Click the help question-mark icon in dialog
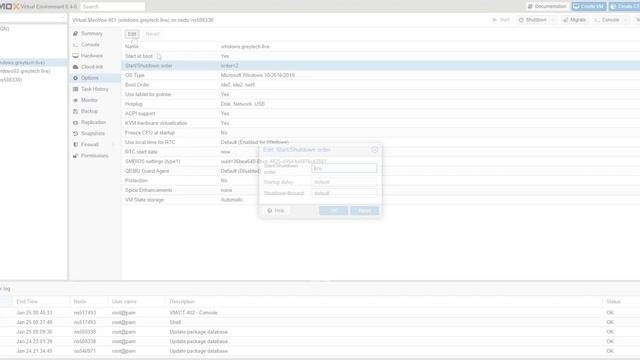Image resolution: width=640 pixels, height=360 pixels. (269, 211)
